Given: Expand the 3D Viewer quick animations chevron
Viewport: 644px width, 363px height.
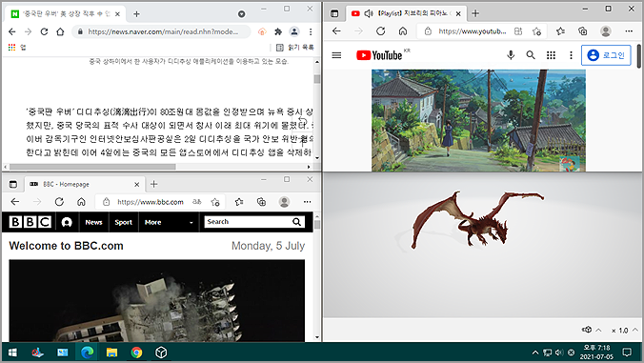Looking at the screenshot, I should click(x=599, y=330).
